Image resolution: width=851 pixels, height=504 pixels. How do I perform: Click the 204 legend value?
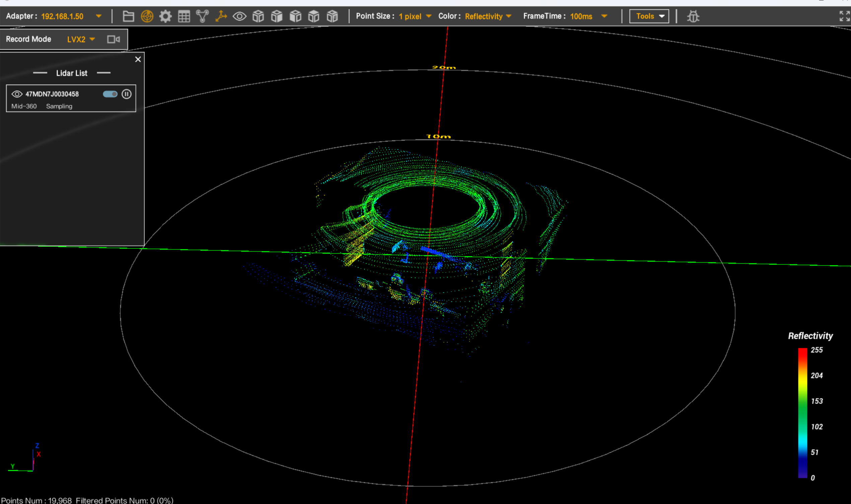coord(817,375)
